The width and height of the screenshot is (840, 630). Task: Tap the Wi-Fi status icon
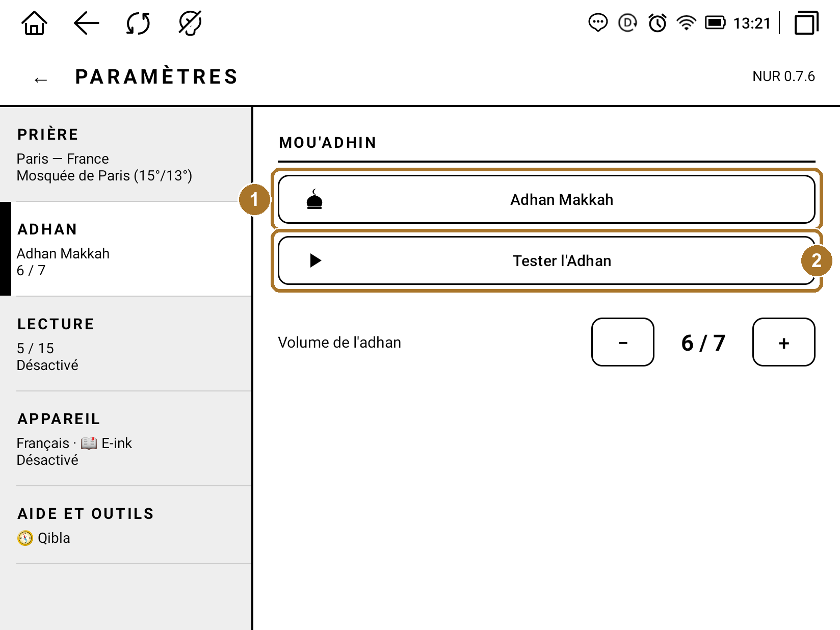(x=686, y=23)
